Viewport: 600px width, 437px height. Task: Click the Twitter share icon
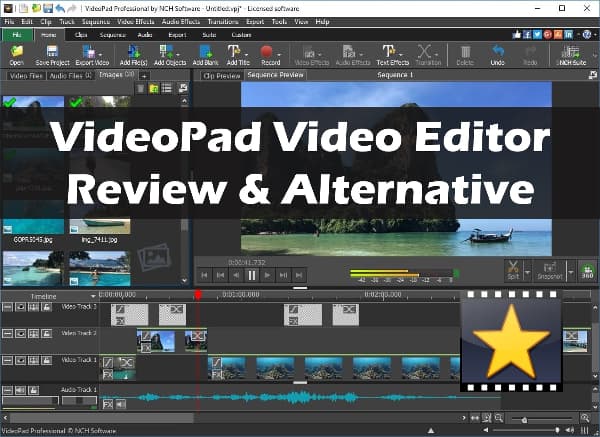tap(537, 35)
